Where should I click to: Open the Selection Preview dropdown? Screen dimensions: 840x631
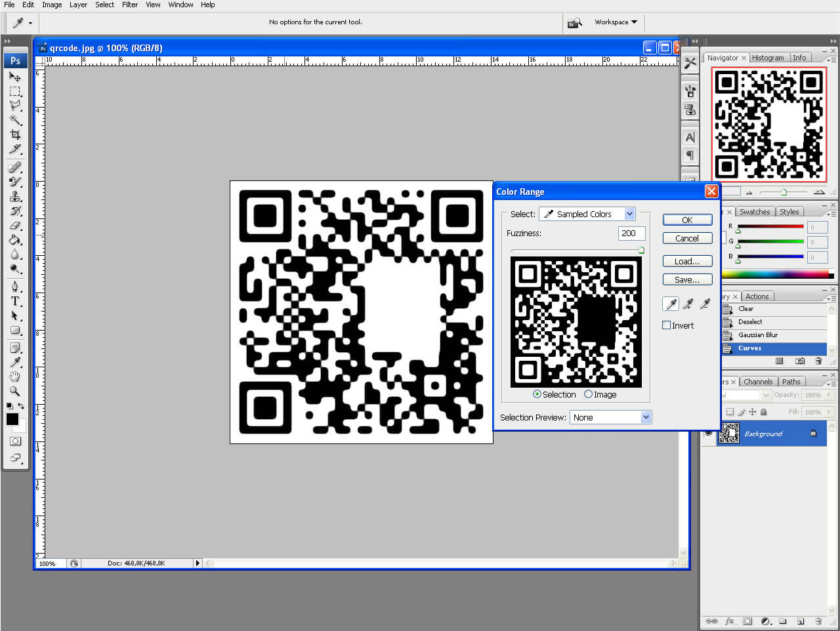(610, 417)
